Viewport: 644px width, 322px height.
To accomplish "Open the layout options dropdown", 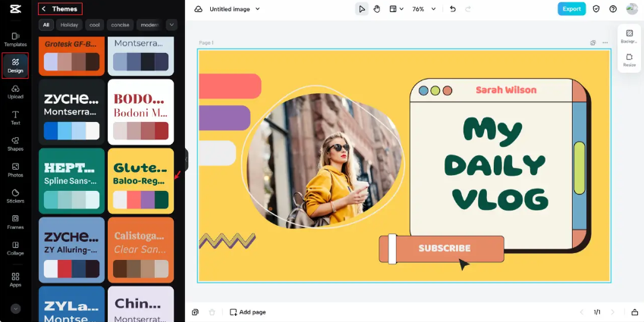I will (x=397, y=9).
